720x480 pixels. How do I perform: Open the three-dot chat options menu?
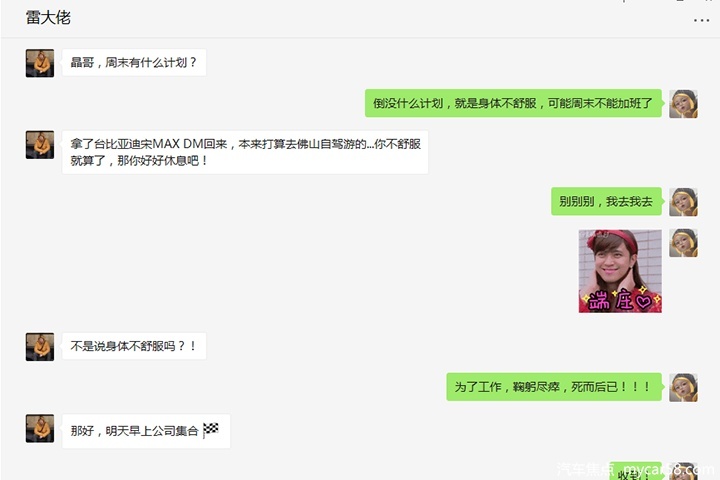click(701, 20)
